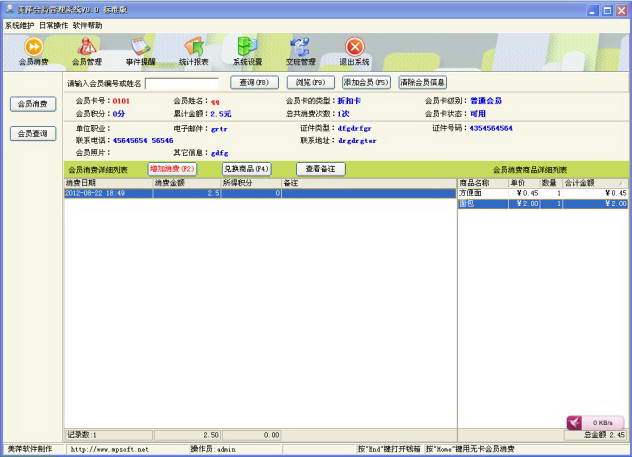Click the 数量 column header
This screenshot has width=632, height=457.
click(551, 183)
